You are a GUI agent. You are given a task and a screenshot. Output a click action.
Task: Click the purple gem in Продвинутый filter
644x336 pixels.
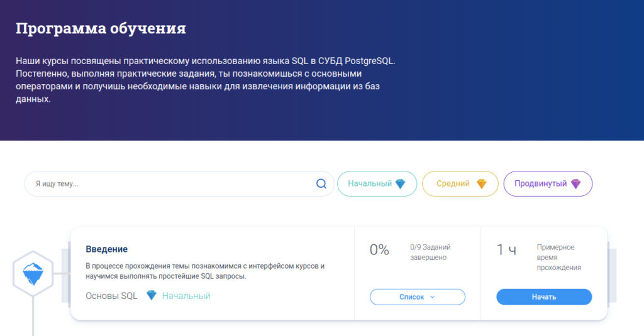tap(575, 184)
